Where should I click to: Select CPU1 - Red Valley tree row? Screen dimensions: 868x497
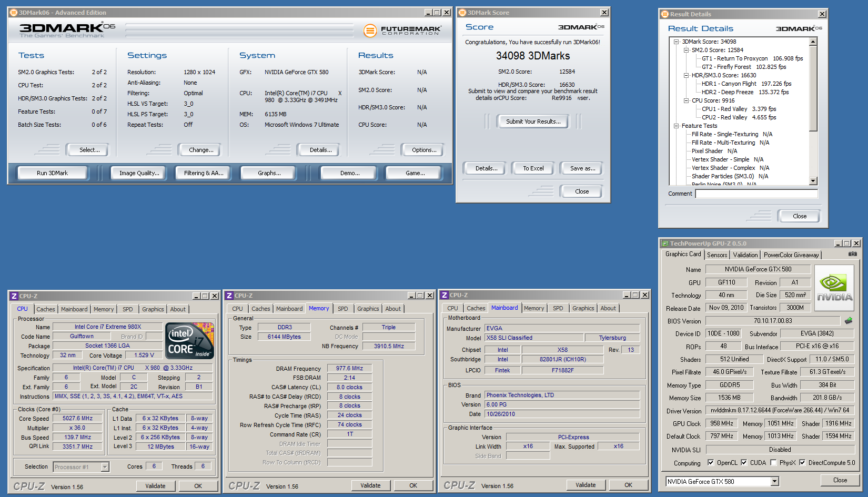[739, 109]
